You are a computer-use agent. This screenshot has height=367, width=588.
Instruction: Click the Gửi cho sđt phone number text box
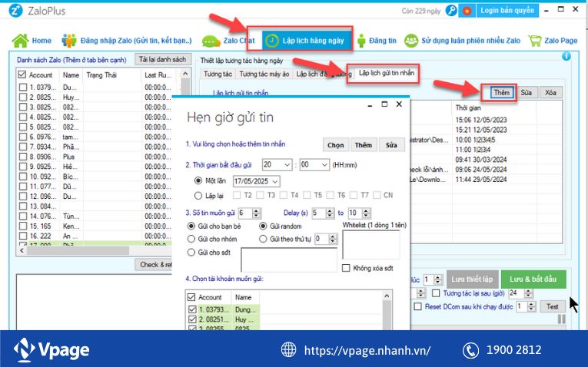[x=289, y=260]
